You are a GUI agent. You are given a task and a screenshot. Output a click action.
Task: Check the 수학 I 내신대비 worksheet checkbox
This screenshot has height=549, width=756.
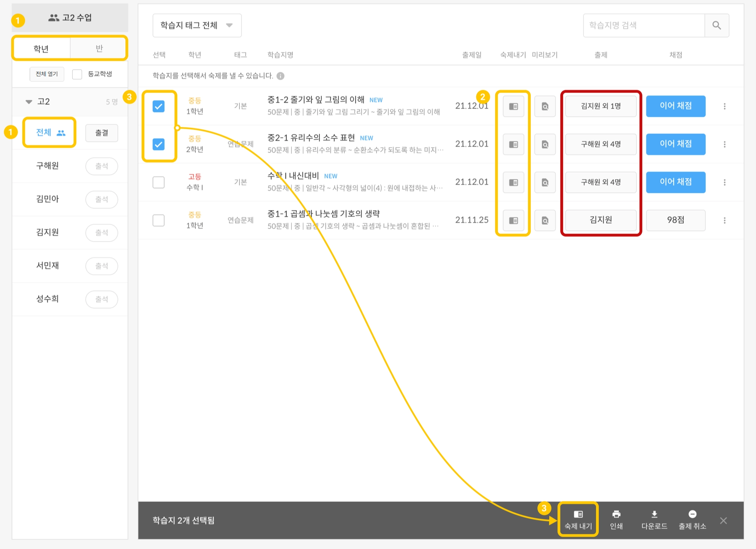coord(158,182)
